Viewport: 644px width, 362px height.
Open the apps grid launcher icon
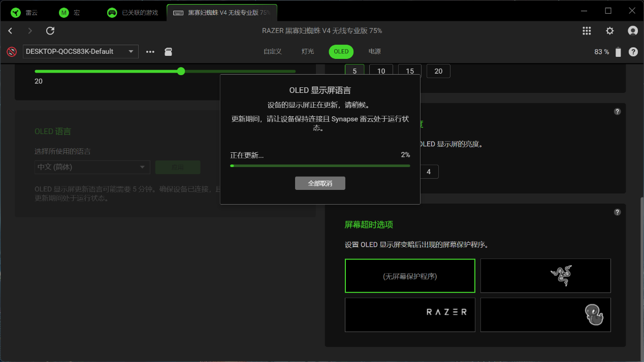(x=587, y=31)
